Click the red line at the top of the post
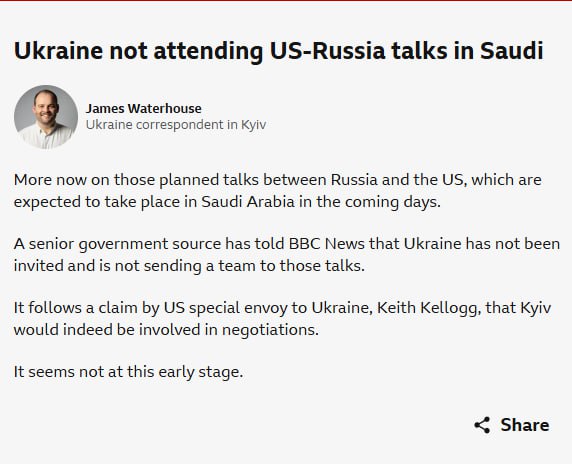572x464 pixels. click(286, 1)
